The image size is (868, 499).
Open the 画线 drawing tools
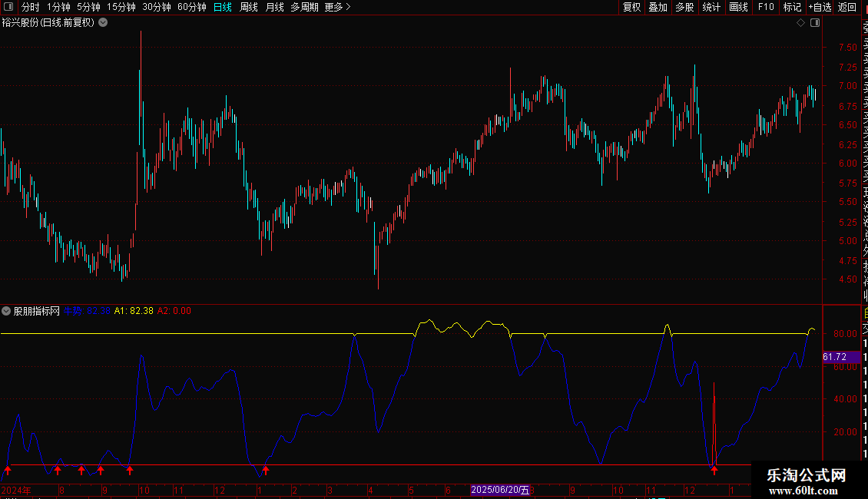(738, 7)
